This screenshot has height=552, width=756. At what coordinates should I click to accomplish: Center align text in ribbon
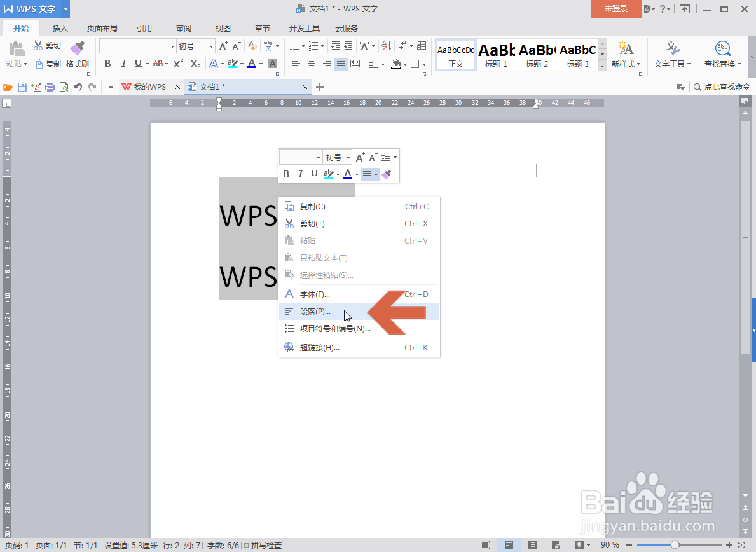(312, 64)
